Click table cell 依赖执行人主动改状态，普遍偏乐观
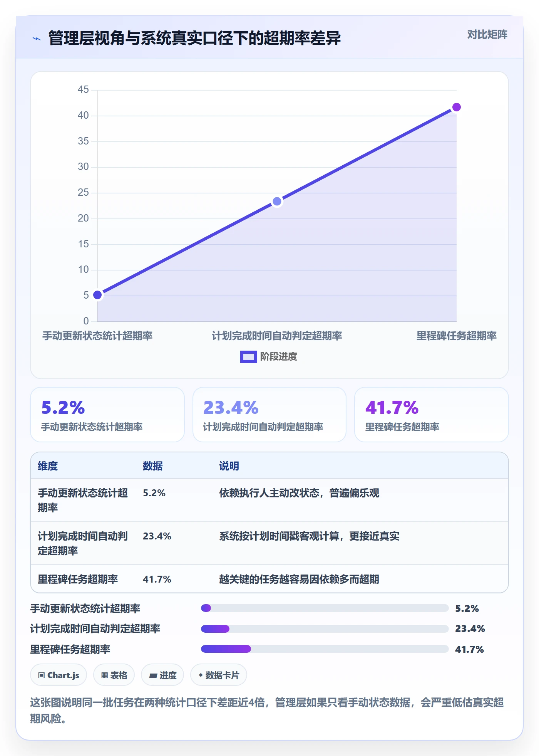This screenshot has height=756, width=539. pos(299,493)
